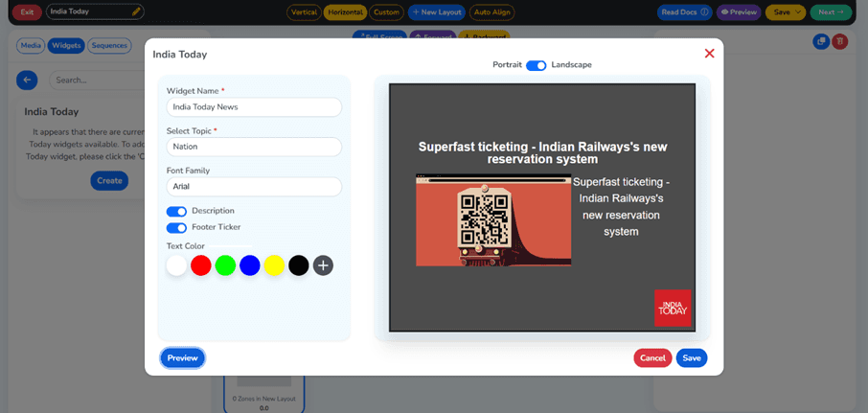Toggle the Portrait/Landscape orientation switch

(x=536, y=65)
